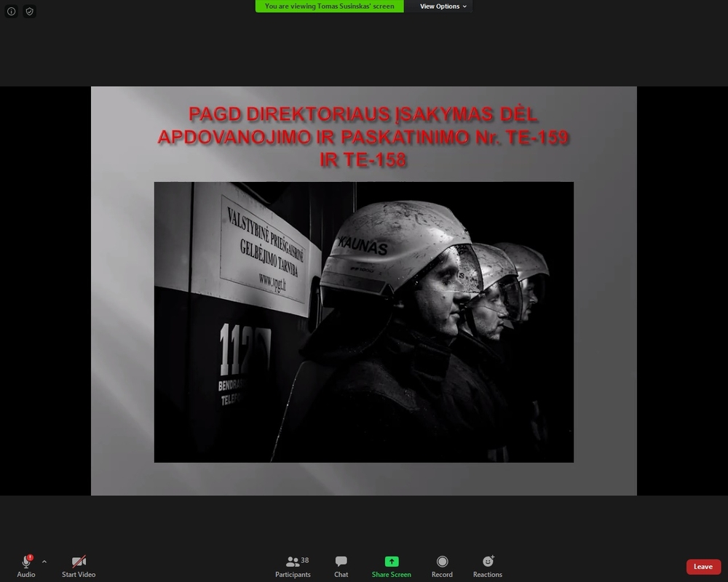The image size is (728, 582).
Task: Click the red warning badge on Audio
Action: (x=30, y=557)
